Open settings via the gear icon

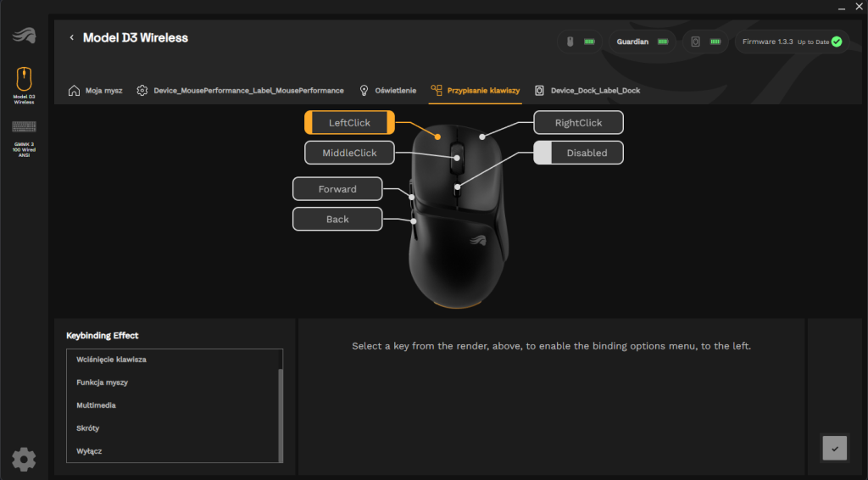point(24,459)
